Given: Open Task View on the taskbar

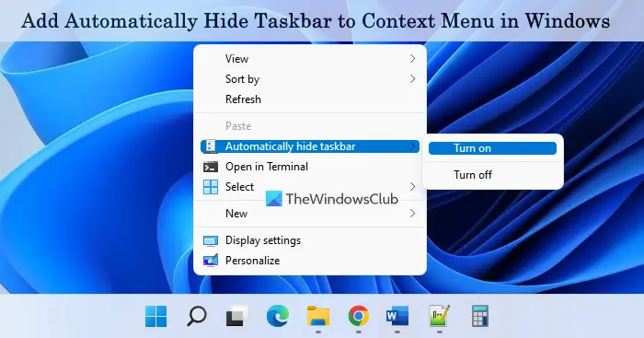Looking at the screenshot, I should (237, 316).
